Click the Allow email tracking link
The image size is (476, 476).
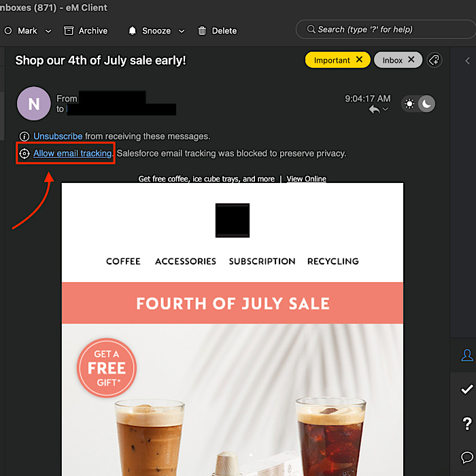(x=73, y=153)
